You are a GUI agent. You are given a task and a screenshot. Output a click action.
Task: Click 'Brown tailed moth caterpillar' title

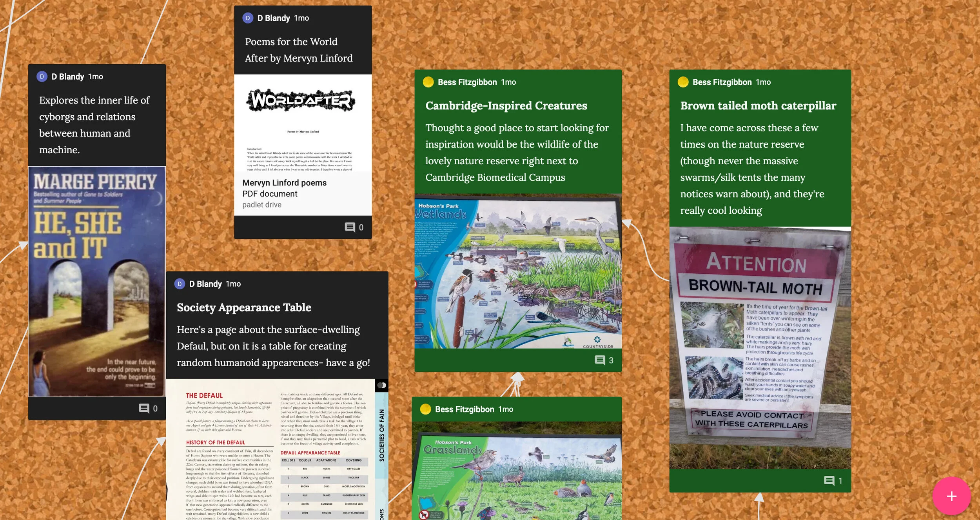(x=758, y=106)
